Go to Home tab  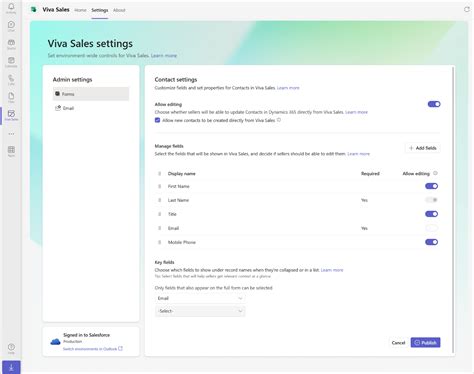80,10
